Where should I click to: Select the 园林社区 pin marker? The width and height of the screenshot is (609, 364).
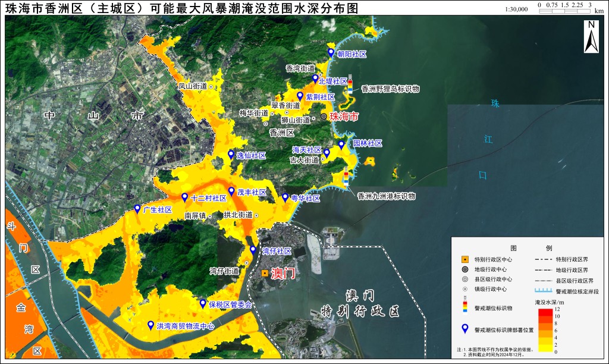(341, 145)
